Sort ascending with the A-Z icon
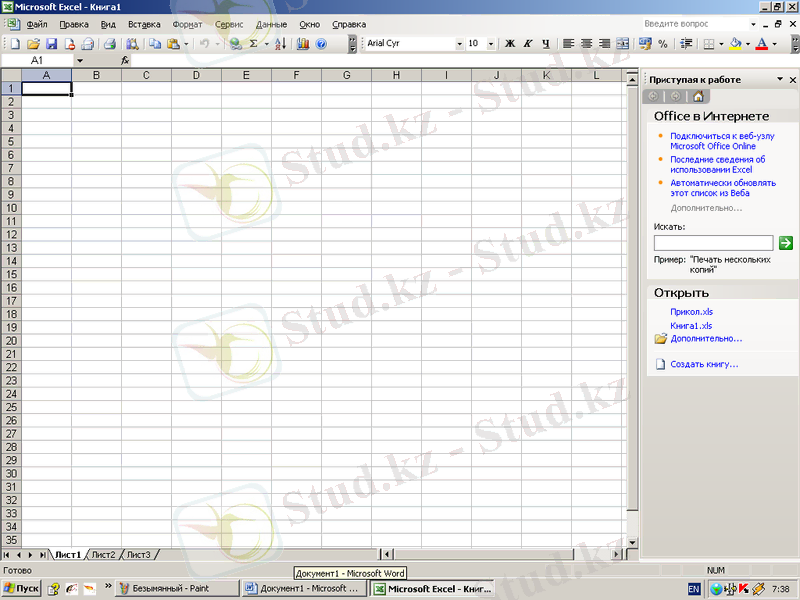 (x=279, y=44)
